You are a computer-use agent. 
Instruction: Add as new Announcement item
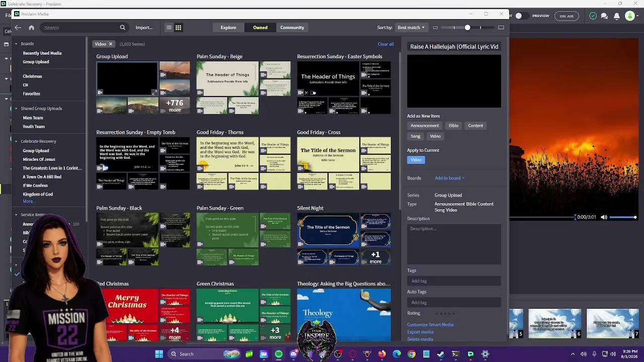[x=425, y=126]
